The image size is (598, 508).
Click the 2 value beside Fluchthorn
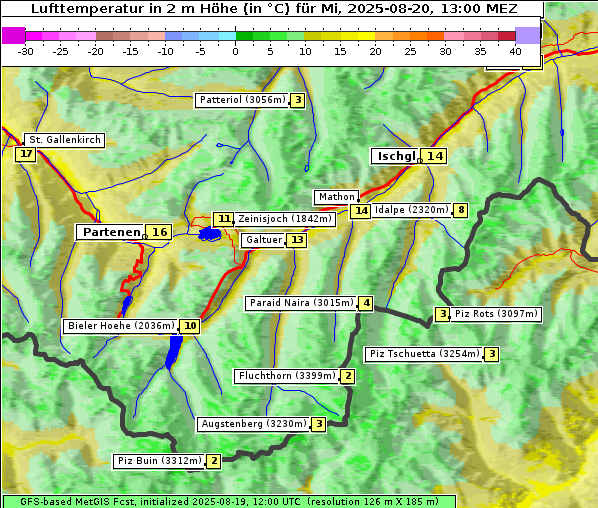pos(348,376)
